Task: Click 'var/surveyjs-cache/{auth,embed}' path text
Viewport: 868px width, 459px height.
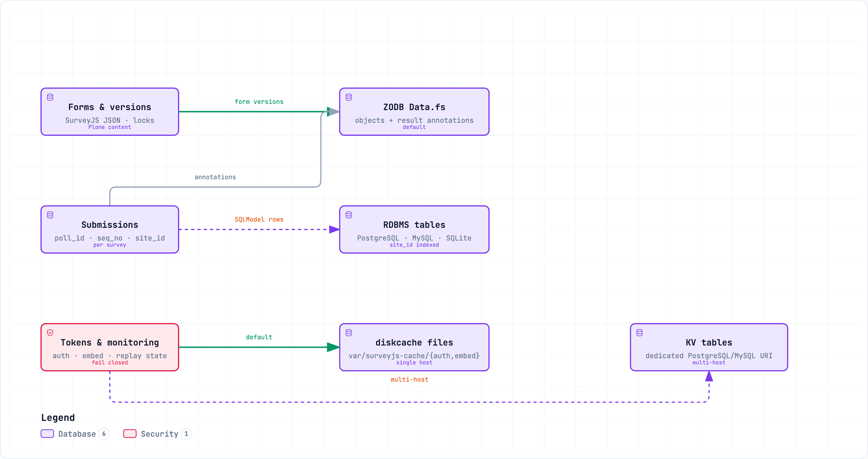Action: (415, 356)
